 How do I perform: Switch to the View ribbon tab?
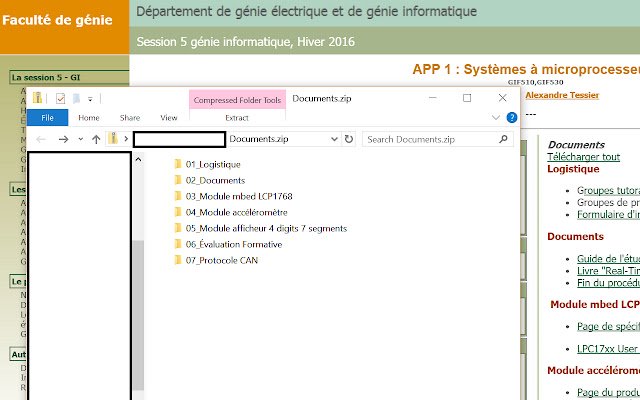click(x=169, y=118)
